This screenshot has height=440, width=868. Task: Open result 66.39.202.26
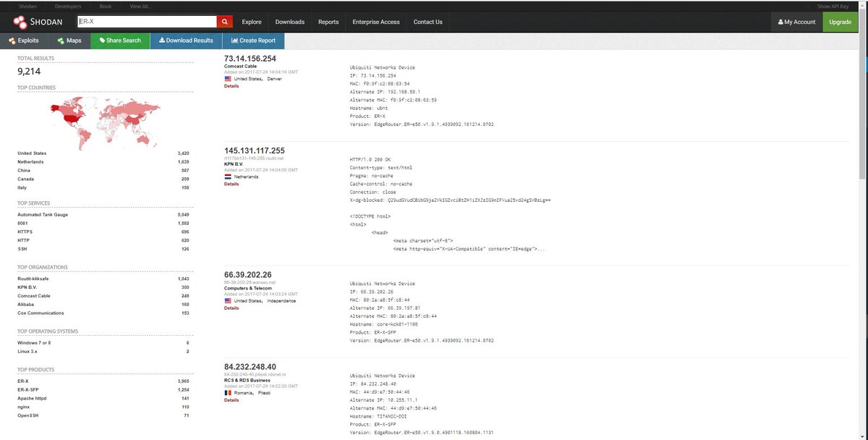[x=248, y=275]
